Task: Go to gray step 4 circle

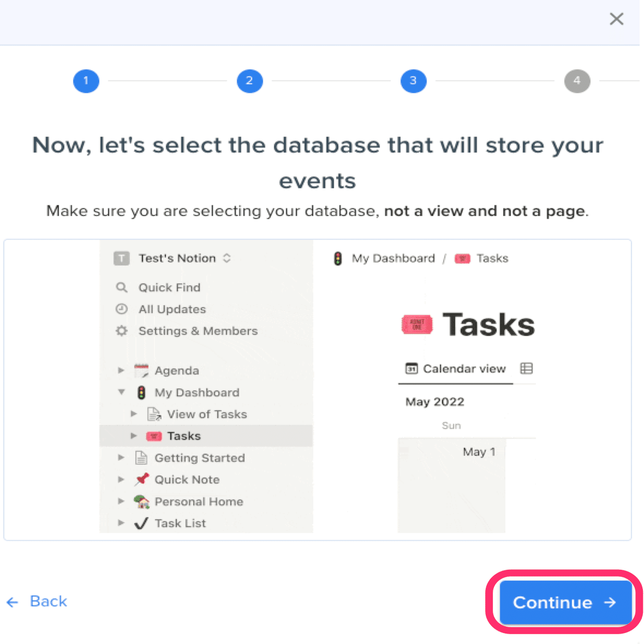Action: [x=577, y=81]
